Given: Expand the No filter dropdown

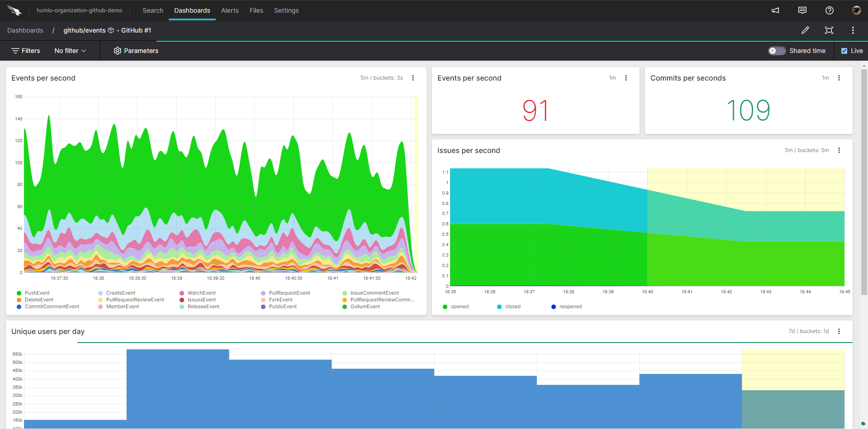Looking at the screenshot, I should 70,51.
